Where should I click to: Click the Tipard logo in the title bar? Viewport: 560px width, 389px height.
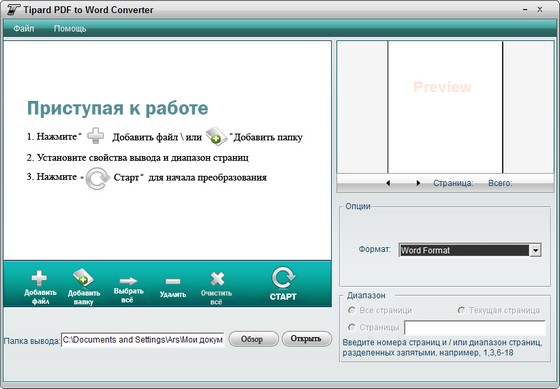(x=13, y=10)
